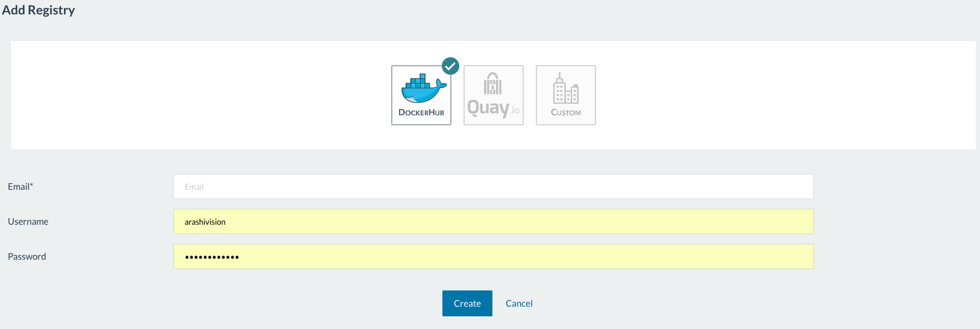This screenshot has height=329, width=980.
Task: Click the Cancel link
Action: click(519, 304)
